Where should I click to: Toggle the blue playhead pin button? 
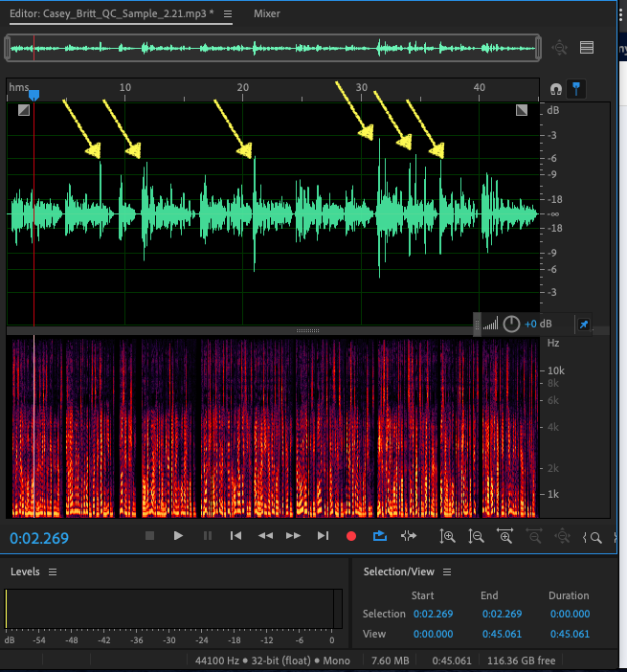575,88
